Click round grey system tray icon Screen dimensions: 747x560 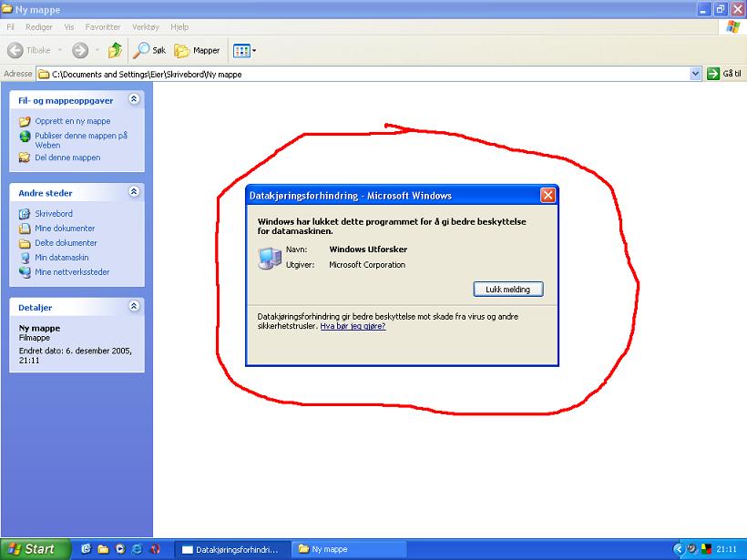pos(692,549)
